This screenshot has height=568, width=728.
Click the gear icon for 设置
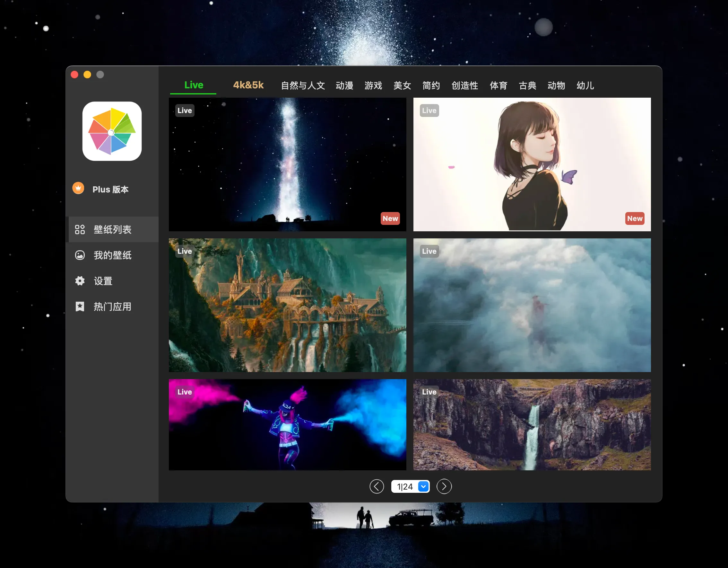click(80, 281)
